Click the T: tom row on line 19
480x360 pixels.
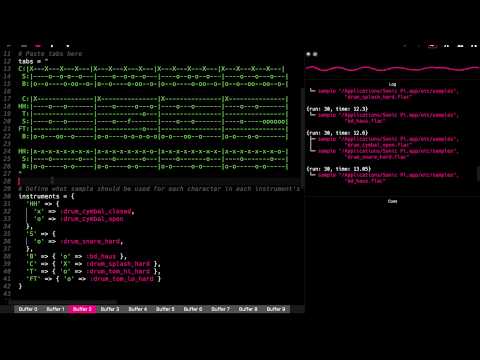[x=154, y=114]
